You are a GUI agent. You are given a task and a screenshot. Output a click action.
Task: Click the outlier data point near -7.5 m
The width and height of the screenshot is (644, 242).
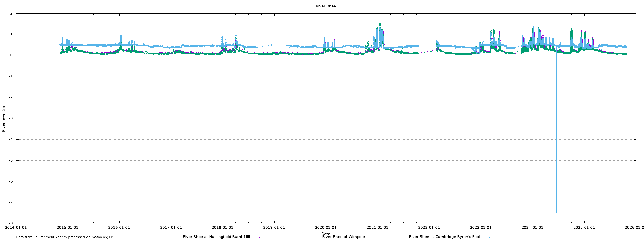click(556, 213)
